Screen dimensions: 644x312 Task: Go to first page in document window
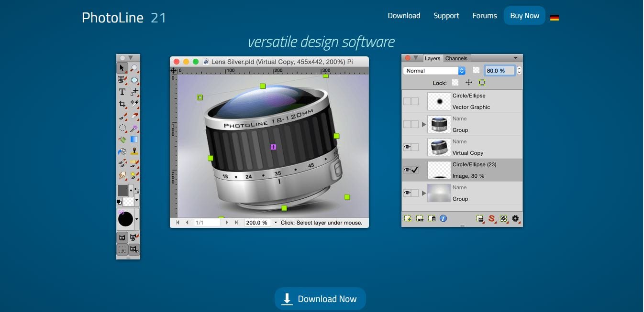tap(178, 223)
